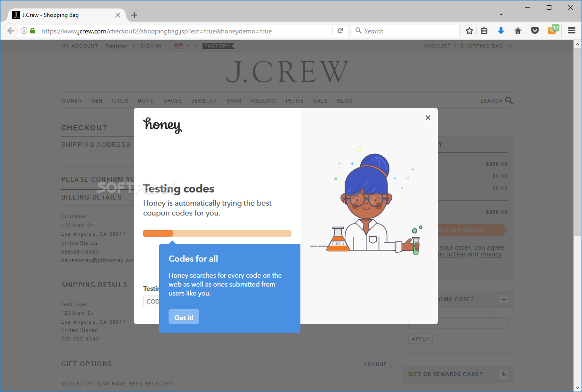582x392 pixels.
Task: Click in the Firefox URL address bar
Action: 186,31
